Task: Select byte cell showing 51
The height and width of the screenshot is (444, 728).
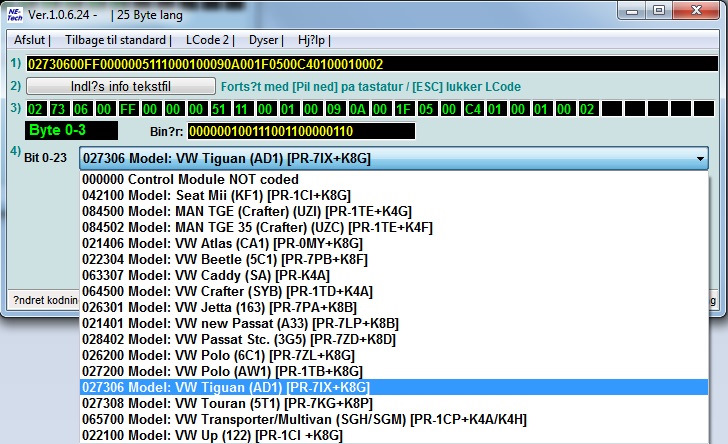Action: coord(219,109)
